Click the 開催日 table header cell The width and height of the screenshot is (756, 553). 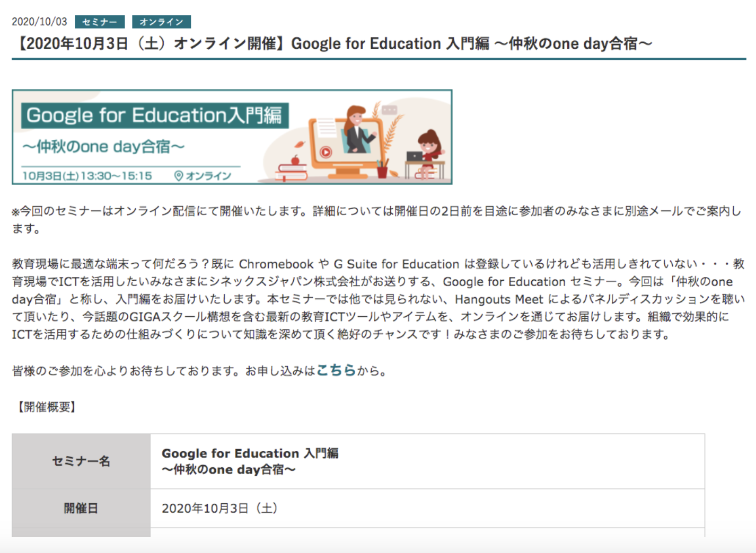81,509
